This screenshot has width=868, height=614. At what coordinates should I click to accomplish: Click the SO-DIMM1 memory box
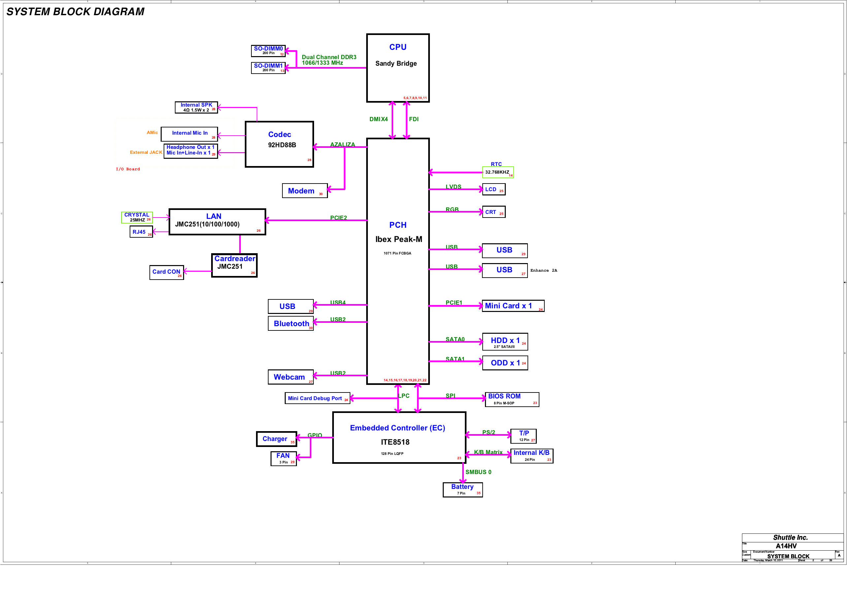click(x=268, y=68)
